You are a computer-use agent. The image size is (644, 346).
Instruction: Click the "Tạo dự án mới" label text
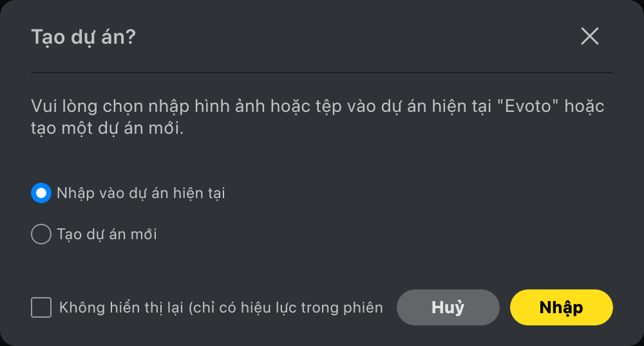(x=107, y=235)
